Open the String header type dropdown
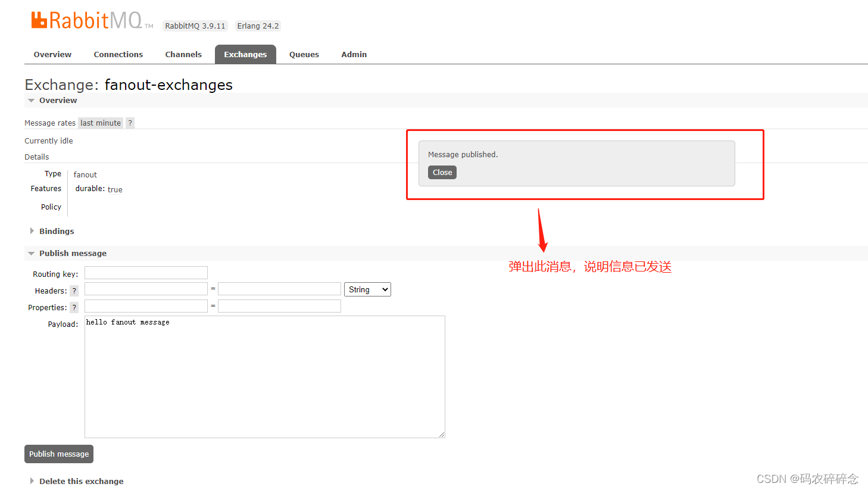This screenshot has width=868, height=490. click(367, 289)
